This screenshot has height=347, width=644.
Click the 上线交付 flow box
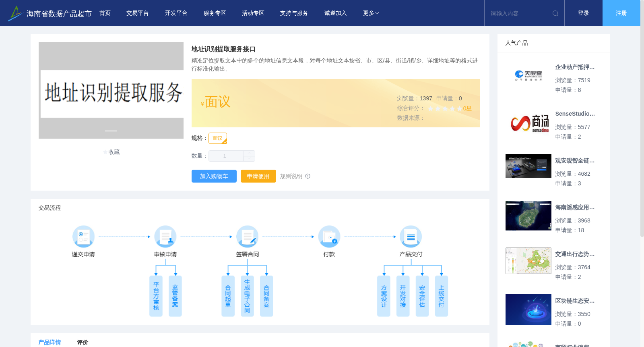click(x=442, y=296)
